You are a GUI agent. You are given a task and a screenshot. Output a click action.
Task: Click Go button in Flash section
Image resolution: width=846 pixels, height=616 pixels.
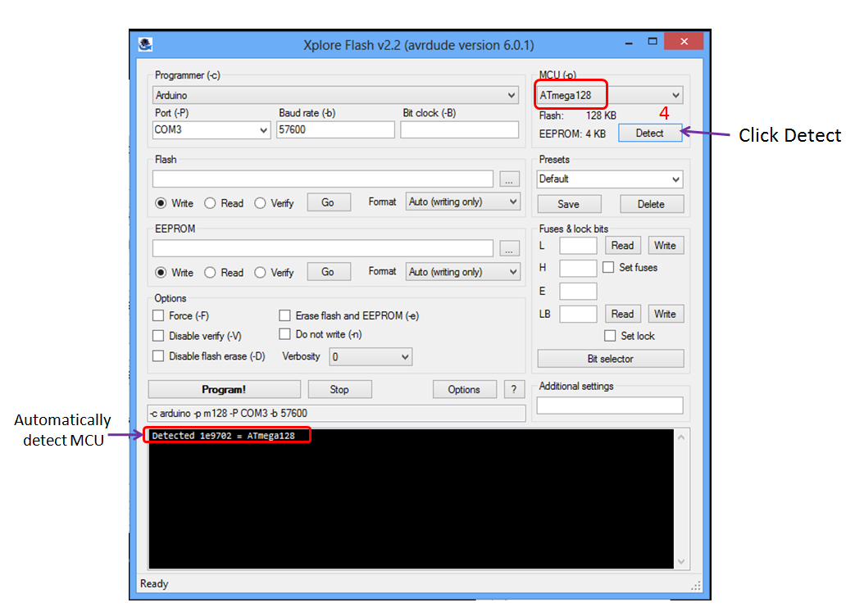click(328, 202)
